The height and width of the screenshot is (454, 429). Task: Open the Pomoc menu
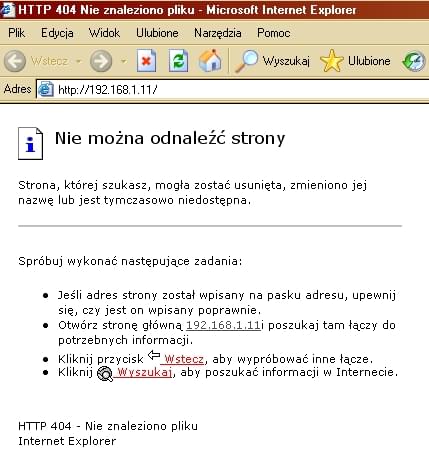pyautogui.click(x=274, y=33)
